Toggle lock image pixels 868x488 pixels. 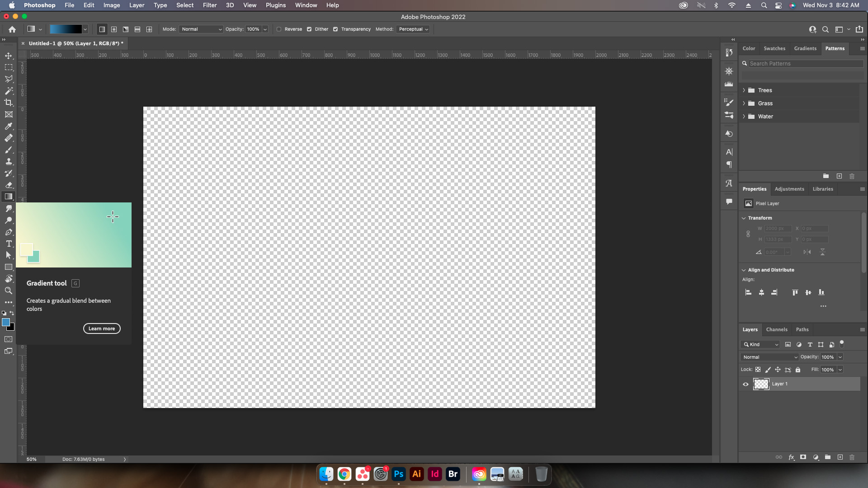point(768,370)
